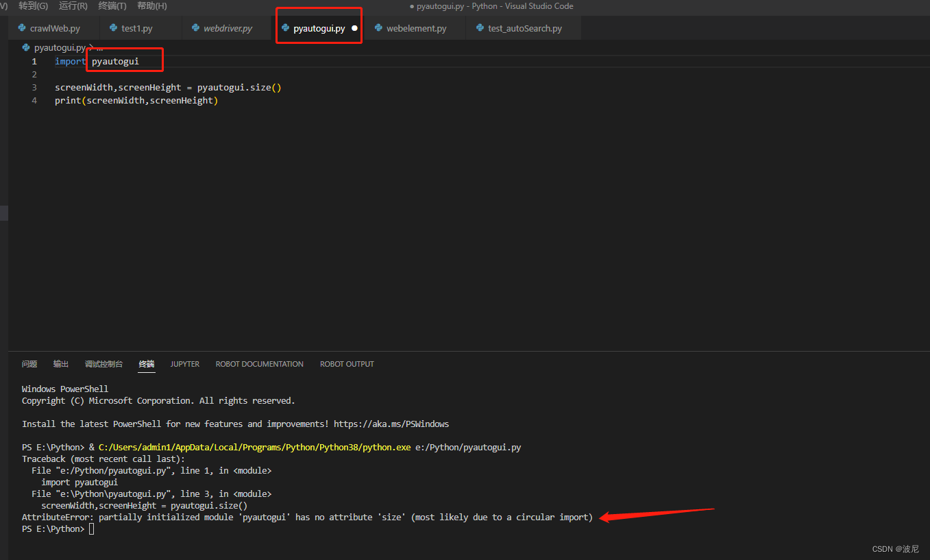Click the Python icon on the webdriver.py tab
930x560 pixels.
194,28
